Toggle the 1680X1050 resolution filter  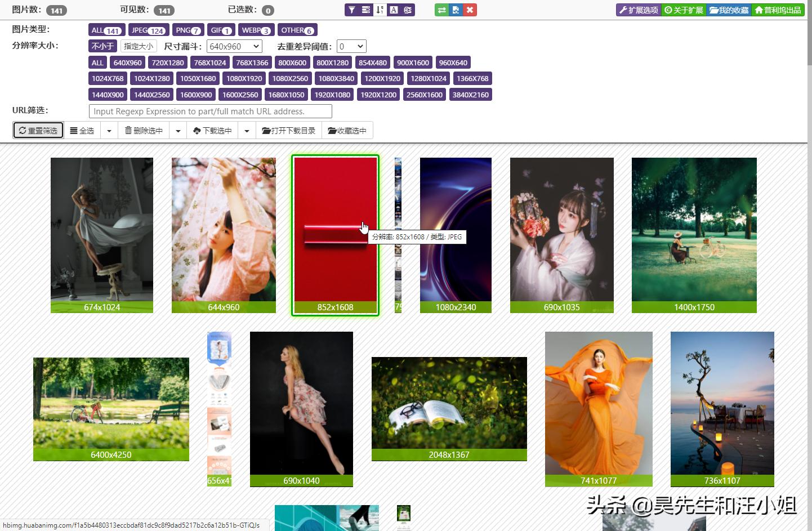[286, 95]
